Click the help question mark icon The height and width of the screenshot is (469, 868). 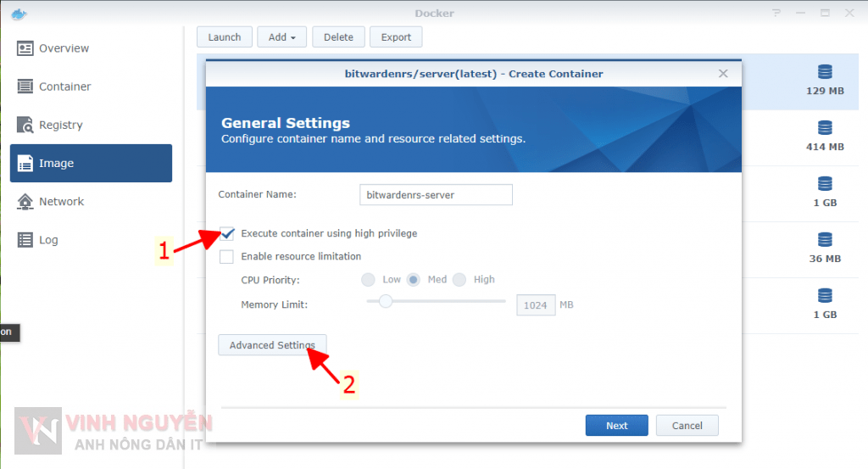(x=778, y=14)
